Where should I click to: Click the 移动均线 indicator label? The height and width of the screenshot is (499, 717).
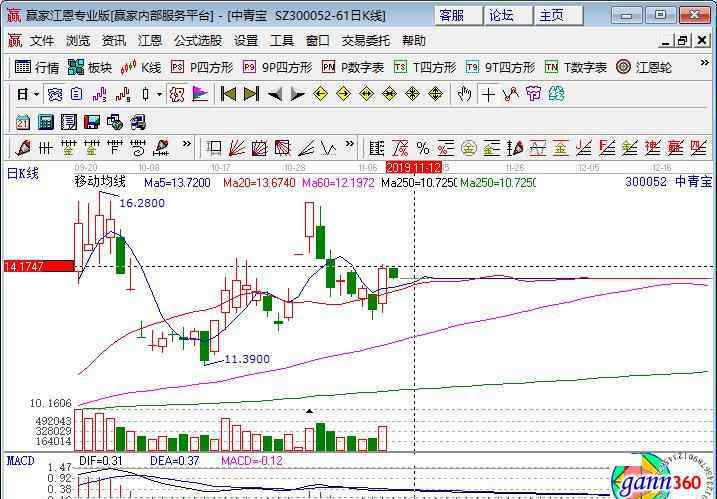(x=100, y=182)
